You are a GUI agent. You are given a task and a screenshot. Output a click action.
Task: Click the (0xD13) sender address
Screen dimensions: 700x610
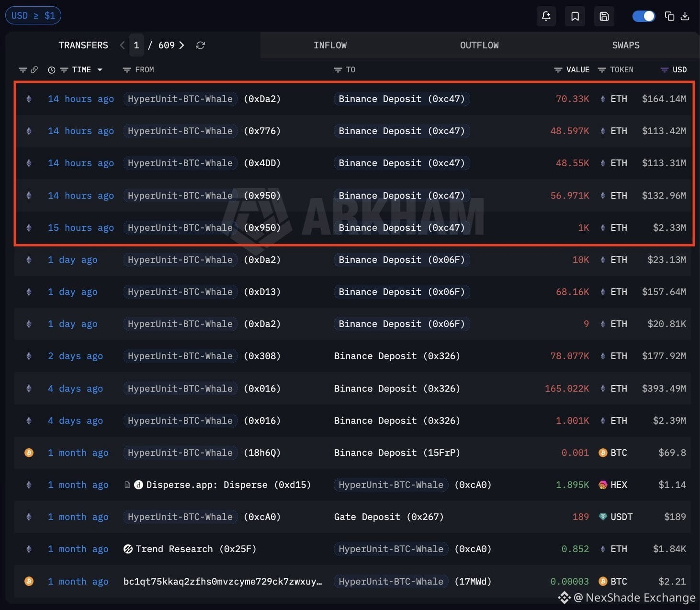tap(262, 292)
